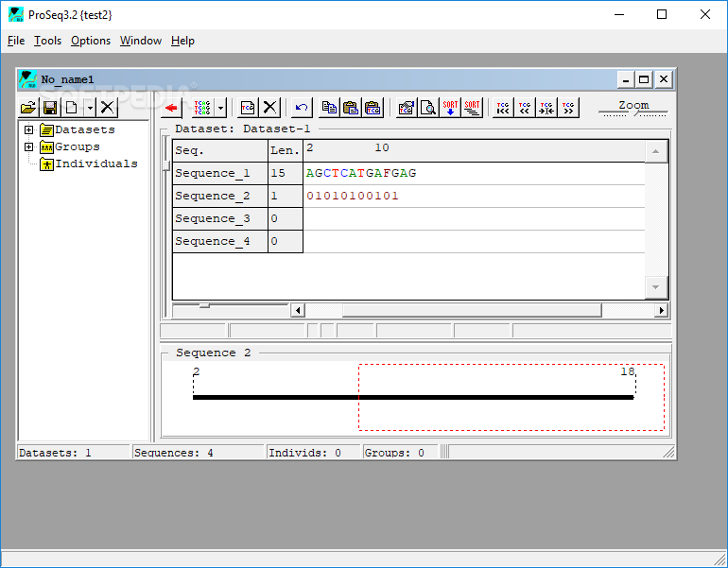Click the 01010100101 sequence data
Image resolution: width=728 pixels, height=568 pixels.
point(353,196)
